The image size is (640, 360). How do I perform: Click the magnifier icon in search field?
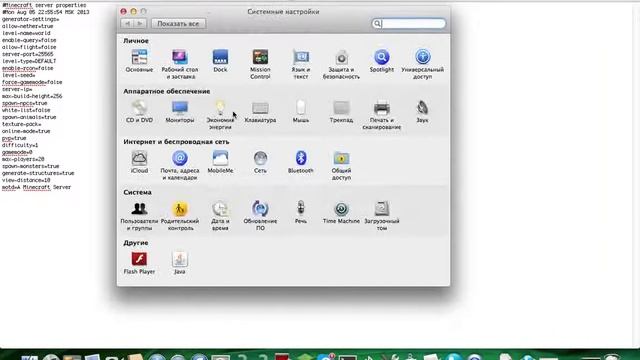point(377,24)
